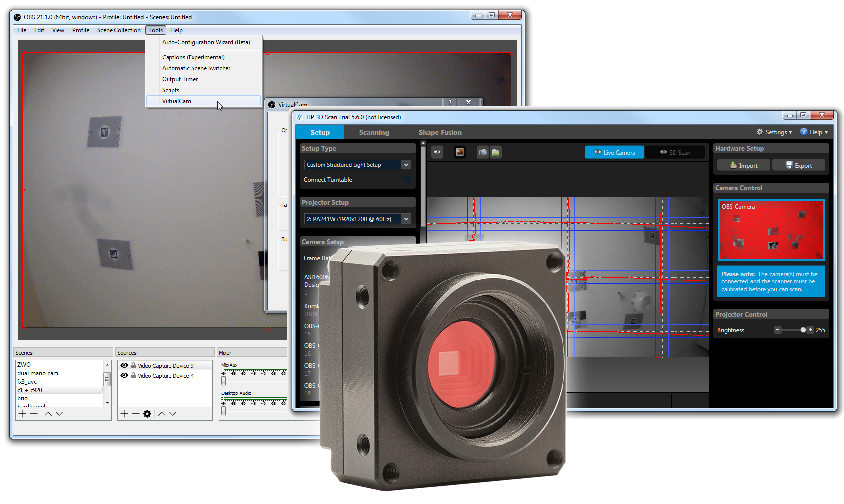This screenshot has width=844, height=504.
Task: Enable the Connect Turntable checkbox
Action: pos(407,179)
